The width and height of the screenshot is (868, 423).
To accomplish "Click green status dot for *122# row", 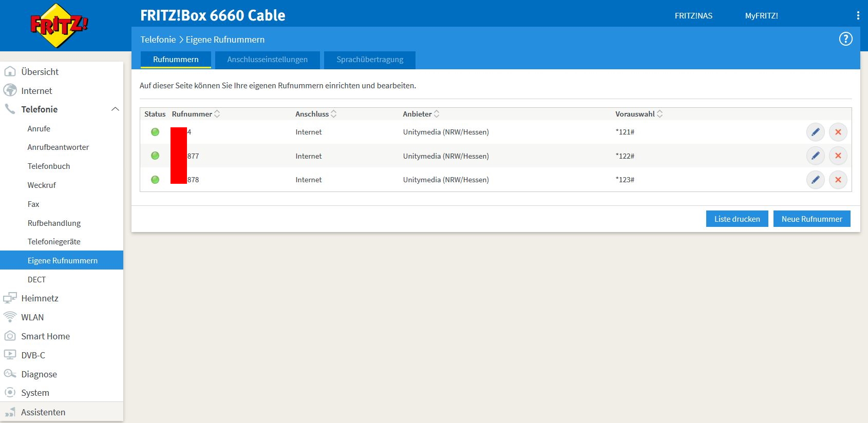I will point(155,156).
